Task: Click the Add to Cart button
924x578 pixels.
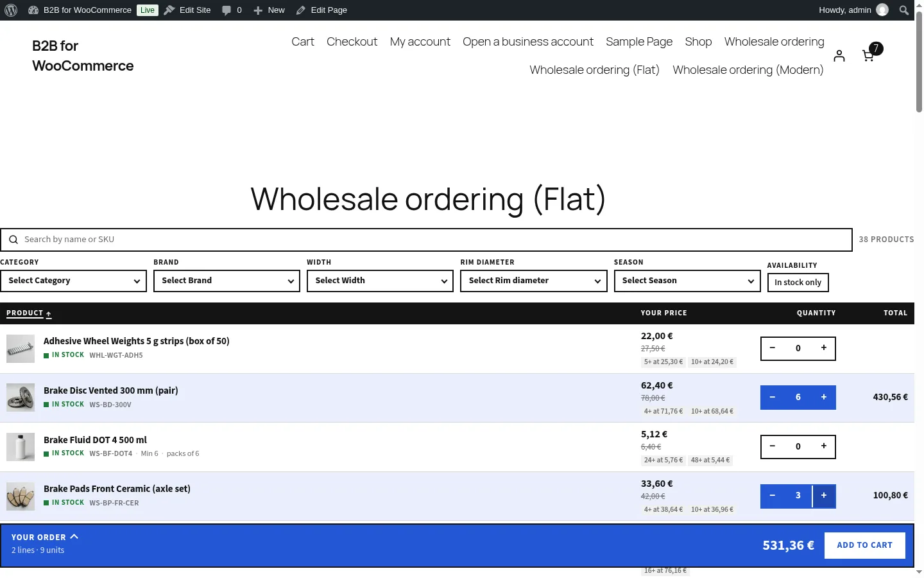Action: [864, 545]
